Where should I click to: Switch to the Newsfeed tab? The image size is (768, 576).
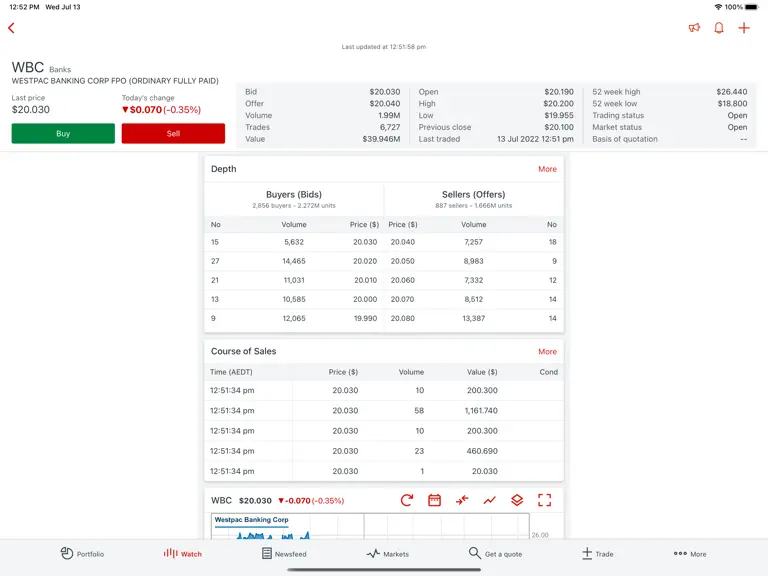pyautogui.click(x=284, y=553)
